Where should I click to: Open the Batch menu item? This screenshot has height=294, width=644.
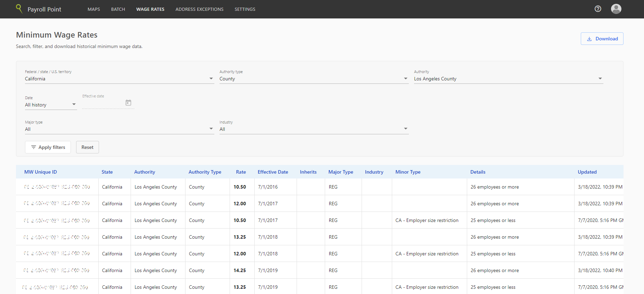118,9
